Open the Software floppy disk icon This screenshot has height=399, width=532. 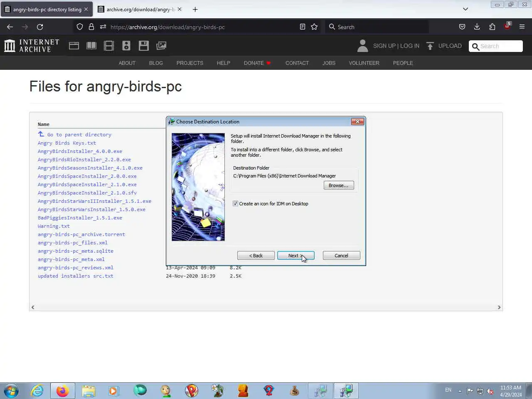(x=144, y=46)
